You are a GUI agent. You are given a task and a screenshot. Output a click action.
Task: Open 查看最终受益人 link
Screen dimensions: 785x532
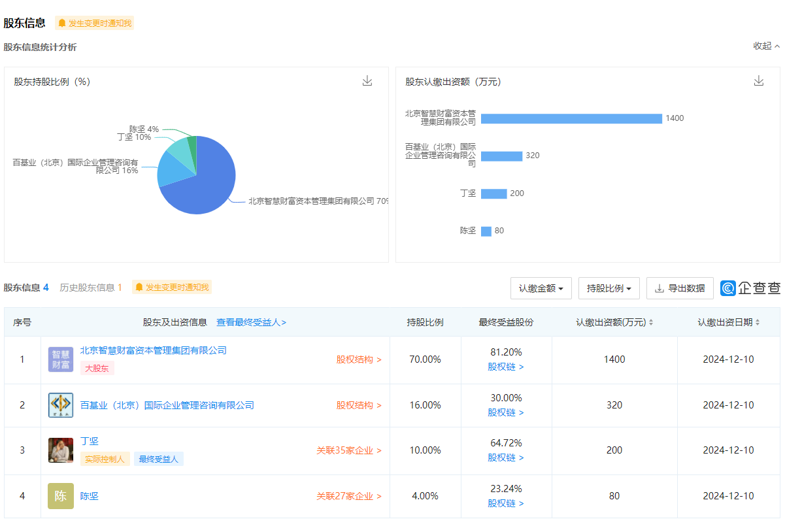(251, 322)
